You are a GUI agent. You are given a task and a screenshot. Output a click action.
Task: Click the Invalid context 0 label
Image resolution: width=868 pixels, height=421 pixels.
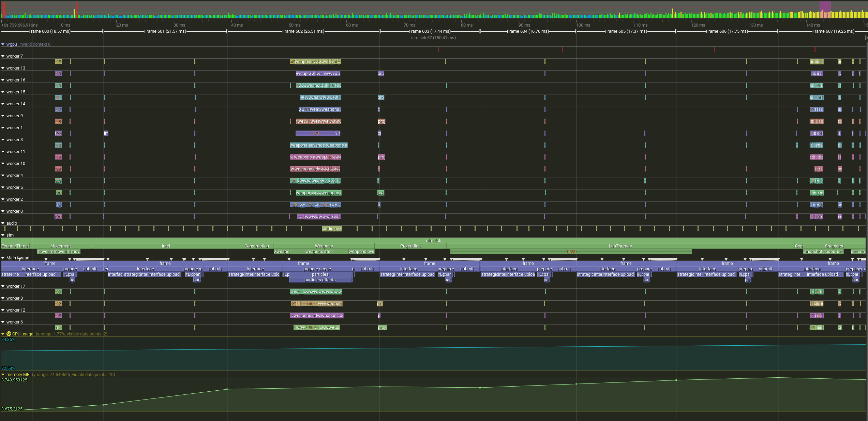pyautogui.click(x=35, y=44)
